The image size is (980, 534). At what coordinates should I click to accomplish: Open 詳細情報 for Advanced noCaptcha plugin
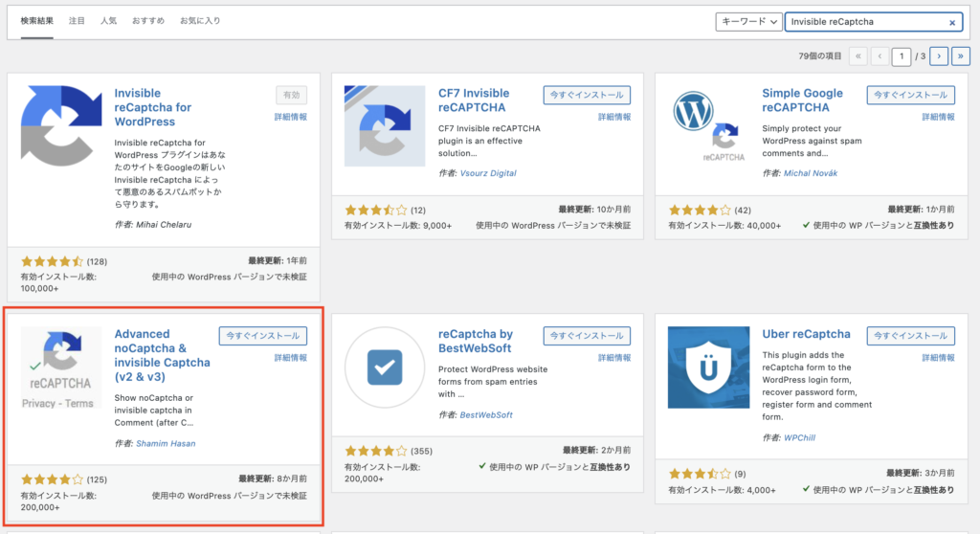[291, 358]
